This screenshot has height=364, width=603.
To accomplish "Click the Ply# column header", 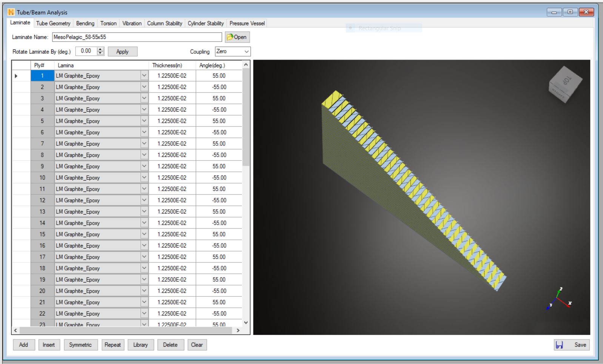I will [x=43, y=65].
